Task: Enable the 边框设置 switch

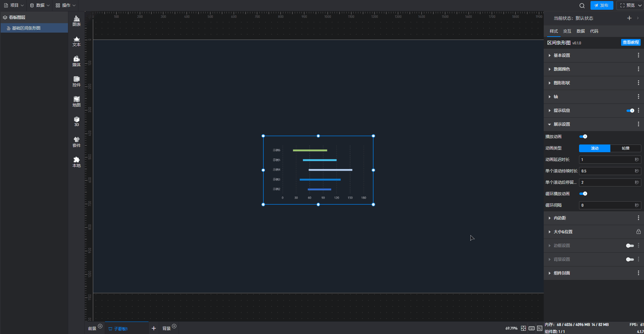Action: click(x=630, y=246)
